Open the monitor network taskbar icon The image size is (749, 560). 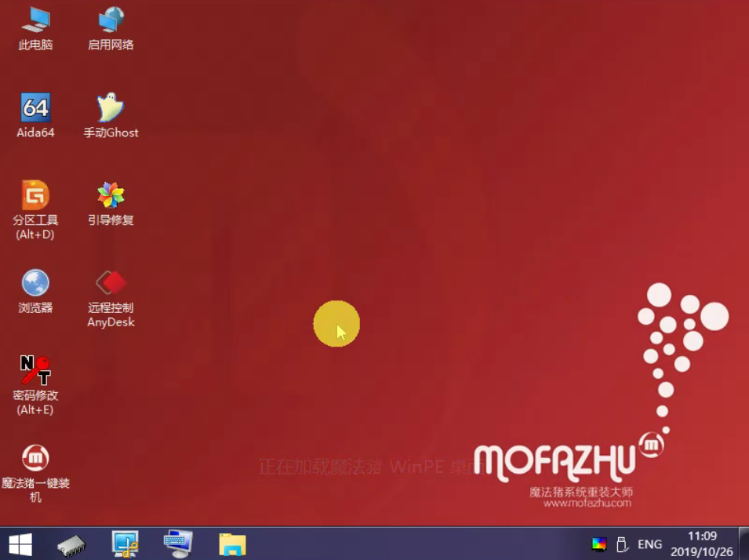point(125,544)
